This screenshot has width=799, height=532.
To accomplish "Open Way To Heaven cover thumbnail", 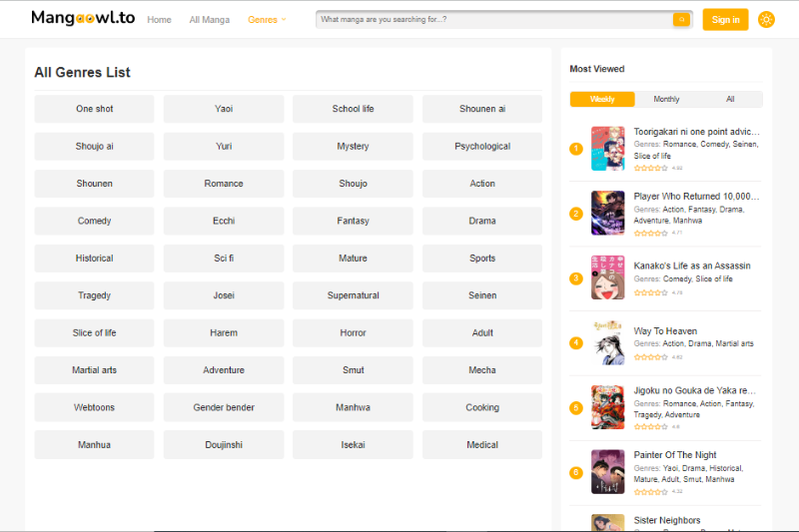I will pos(607,342).
